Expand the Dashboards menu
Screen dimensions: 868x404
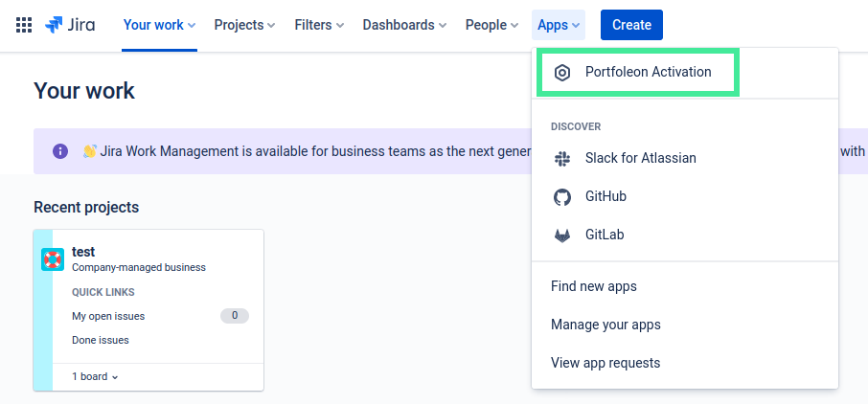click(x=405, y=25)
